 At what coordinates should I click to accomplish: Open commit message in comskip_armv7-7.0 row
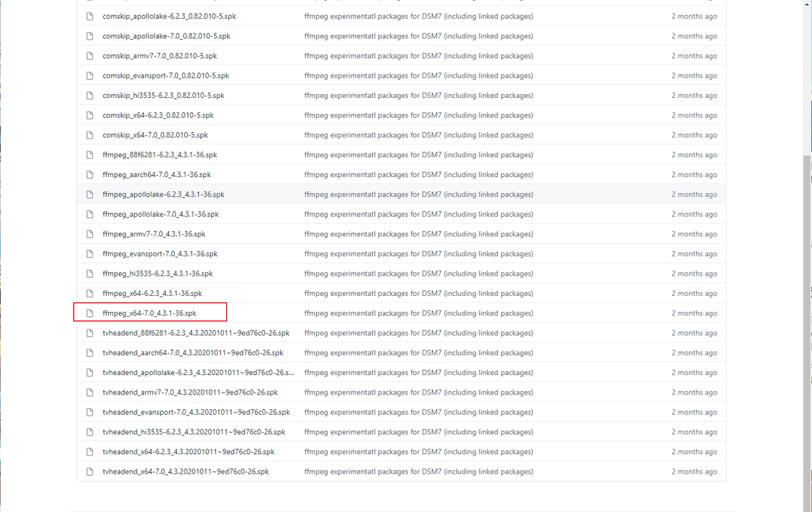click(x=418, y=56)
